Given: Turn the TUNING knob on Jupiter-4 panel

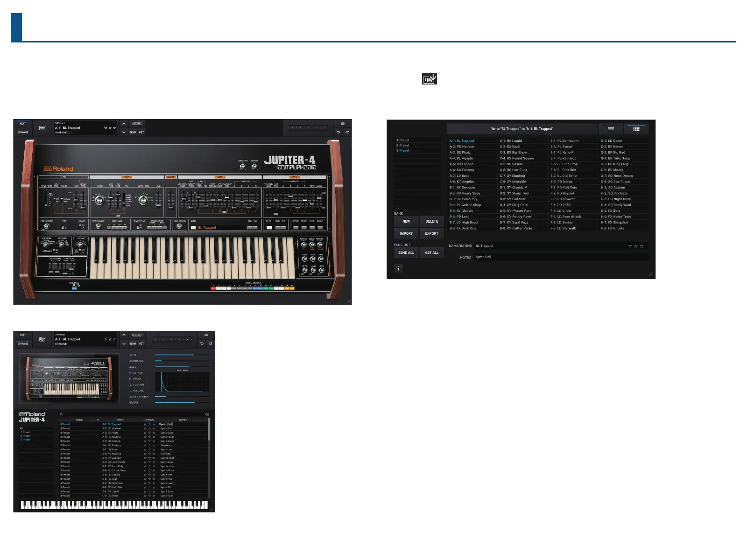Looking at the screenshot, I should 254,166.
